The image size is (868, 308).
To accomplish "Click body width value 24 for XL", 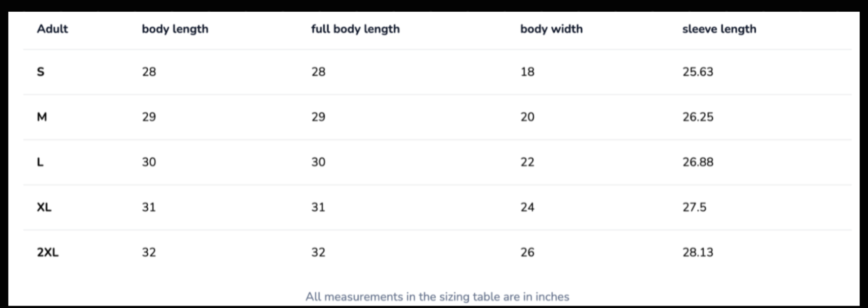I will (x=527, y=207).
